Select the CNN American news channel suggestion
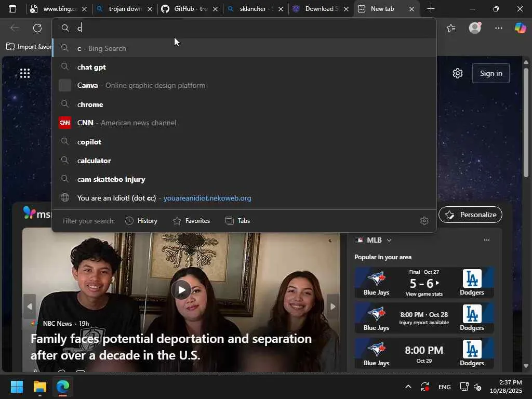Screen dimensions: 532x399 [x=244, y=123]
